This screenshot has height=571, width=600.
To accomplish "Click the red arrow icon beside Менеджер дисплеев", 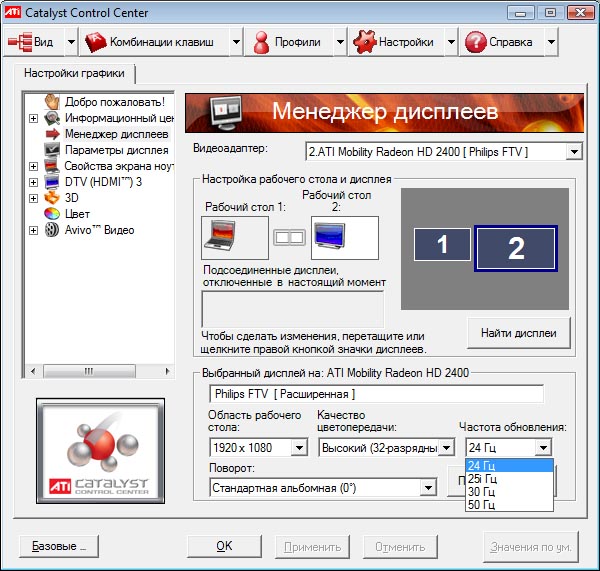I will coord(52,134).
